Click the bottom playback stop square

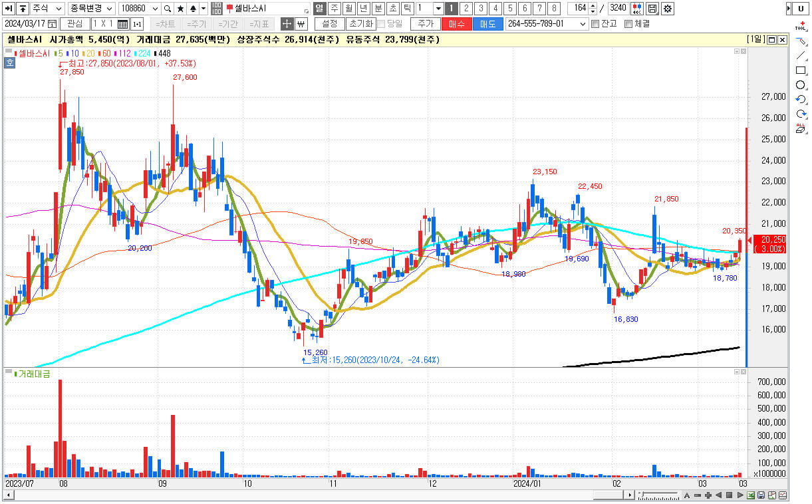730,495
